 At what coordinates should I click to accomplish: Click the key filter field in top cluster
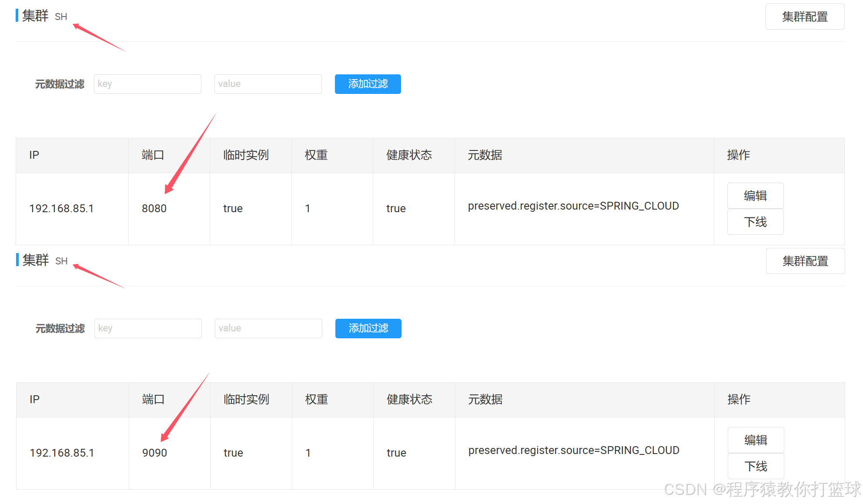(147, 84)
